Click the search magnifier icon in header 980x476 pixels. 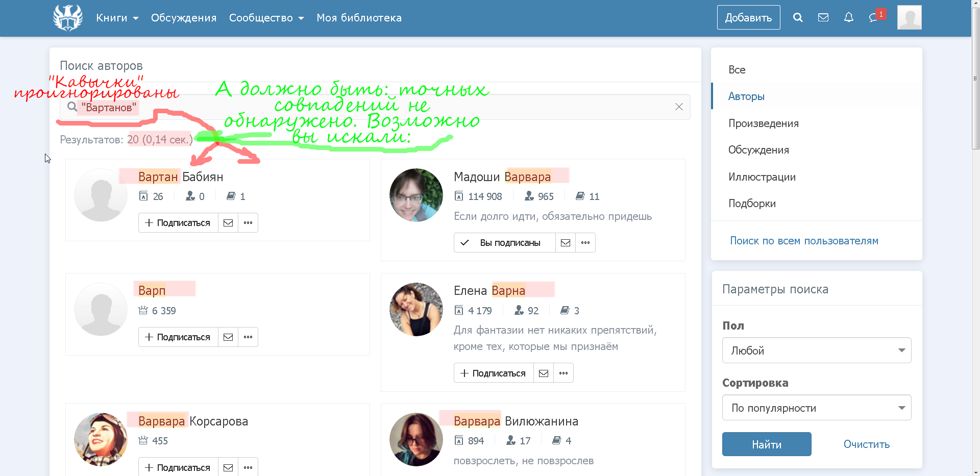[798, 17]
